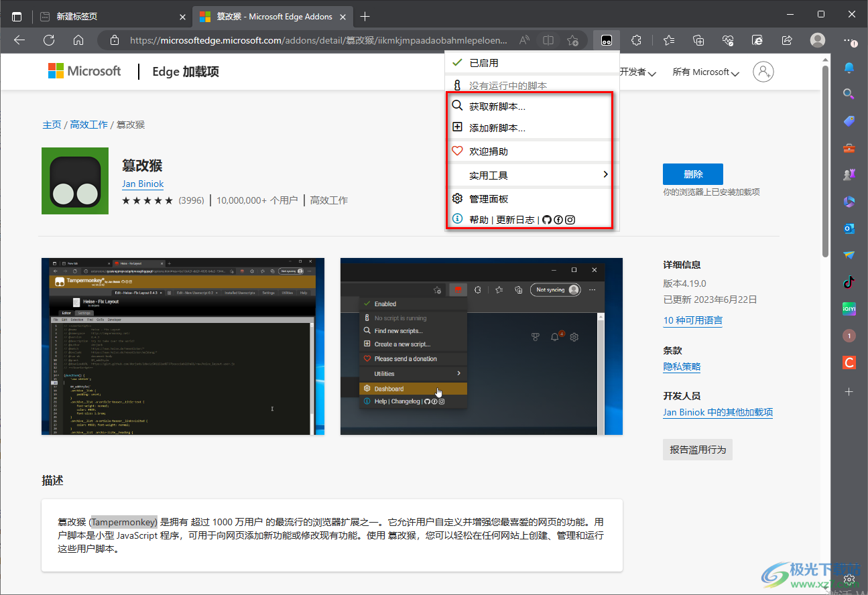Go back to previous page
The image size is (868, 595).
click(x=19, y=40)
